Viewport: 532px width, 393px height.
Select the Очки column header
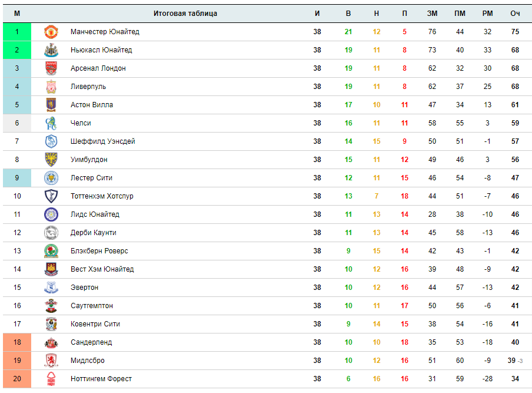[515, 14]
